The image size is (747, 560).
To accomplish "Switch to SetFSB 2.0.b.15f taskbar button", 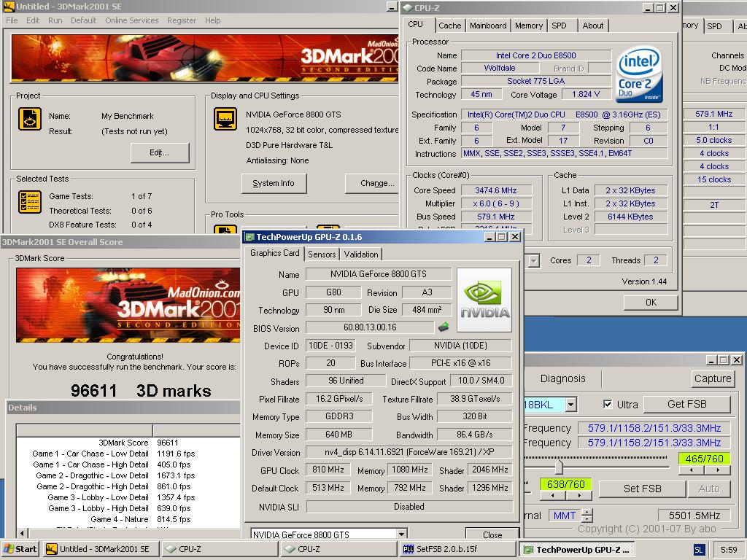I will click(x=457, y=549).
